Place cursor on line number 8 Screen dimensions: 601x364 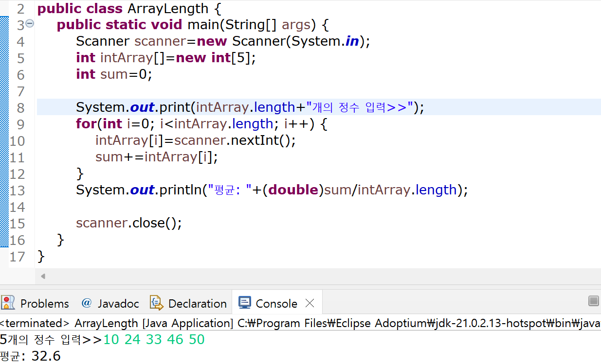20,107
